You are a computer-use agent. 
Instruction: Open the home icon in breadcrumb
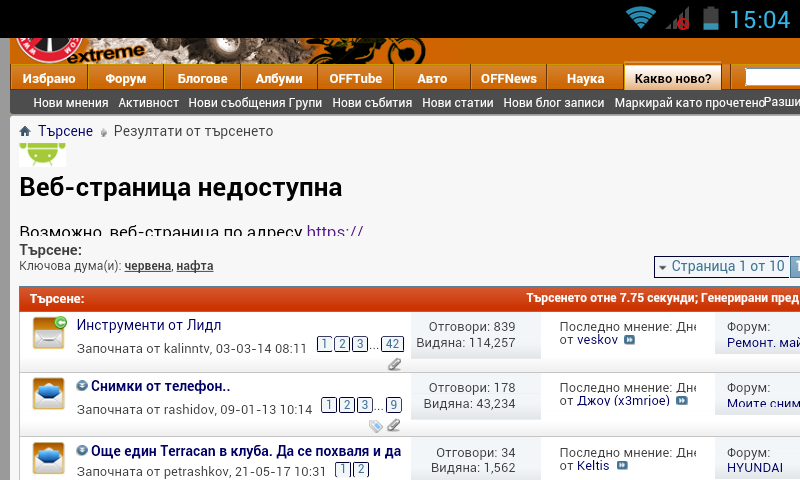[x=25, y=132]
